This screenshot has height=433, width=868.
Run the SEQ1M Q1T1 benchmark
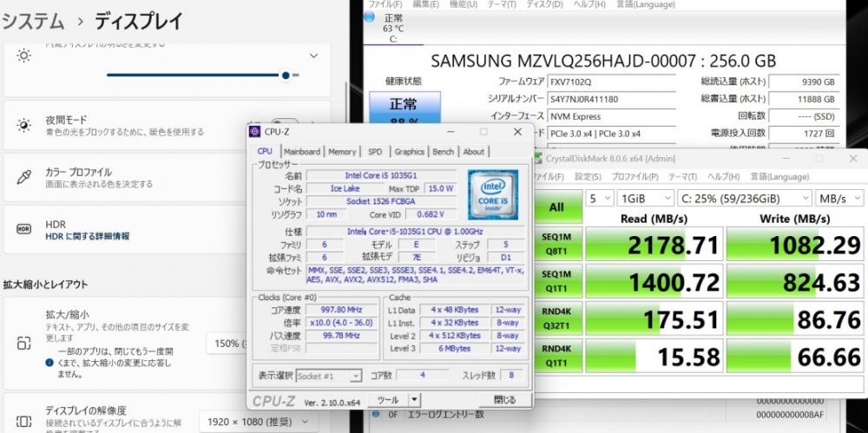click(556, 281)
